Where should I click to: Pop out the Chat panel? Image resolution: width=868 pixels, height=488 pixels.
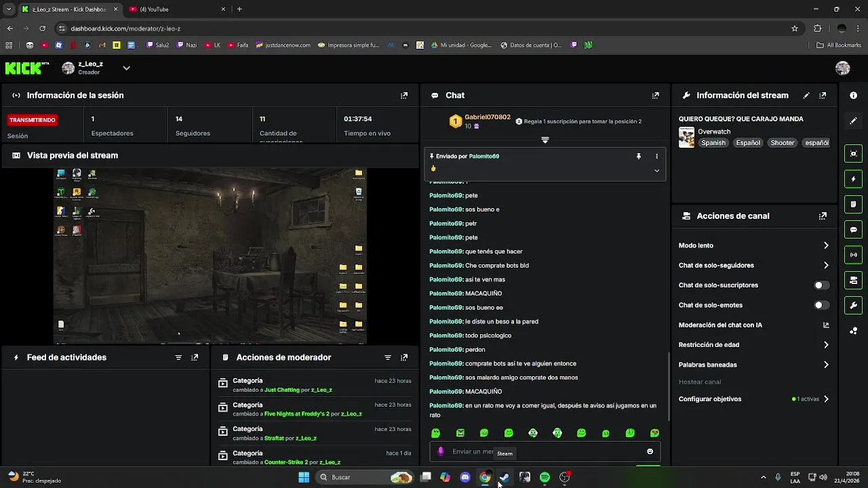[655, 96]
